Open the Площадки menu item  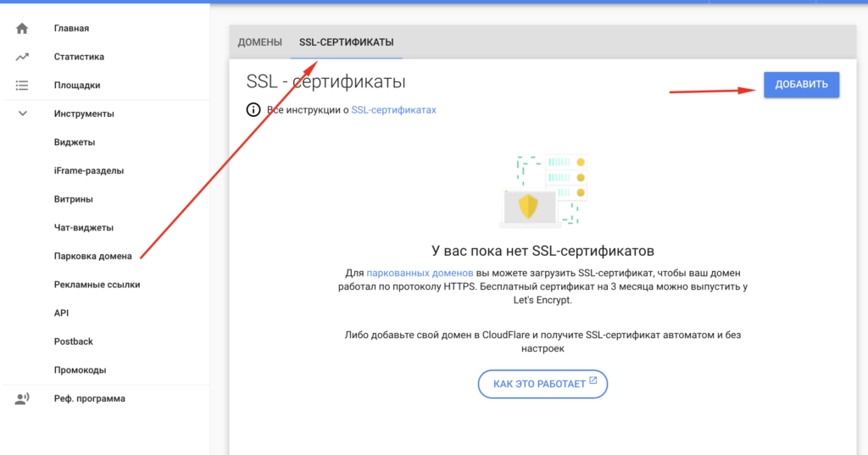pos(77,86)
